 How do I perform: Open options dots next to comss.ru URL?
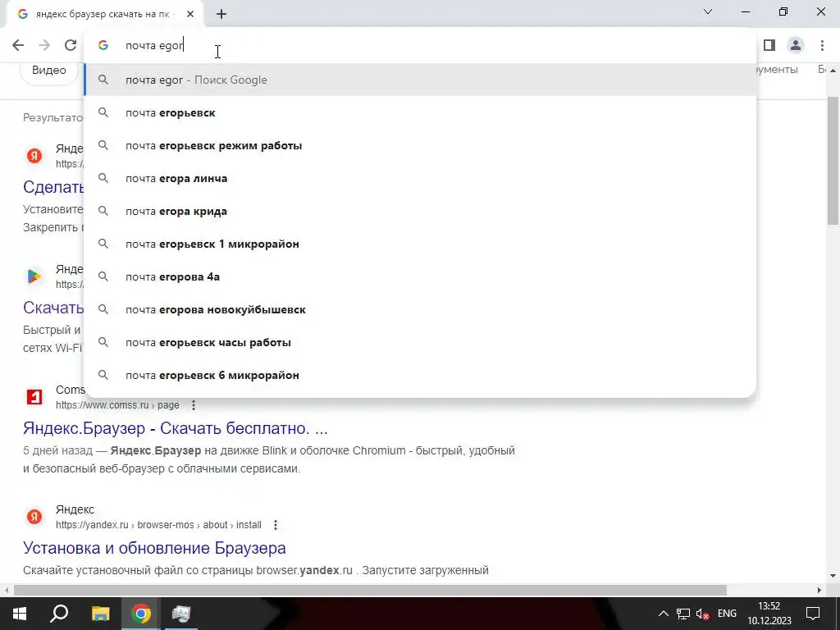pyautogui.click(x=194, y=405)
